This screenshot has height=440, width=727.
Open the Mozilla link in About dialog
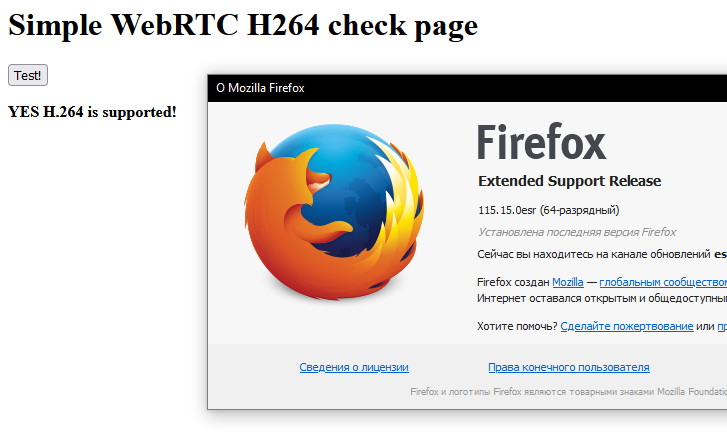point(568,282)
